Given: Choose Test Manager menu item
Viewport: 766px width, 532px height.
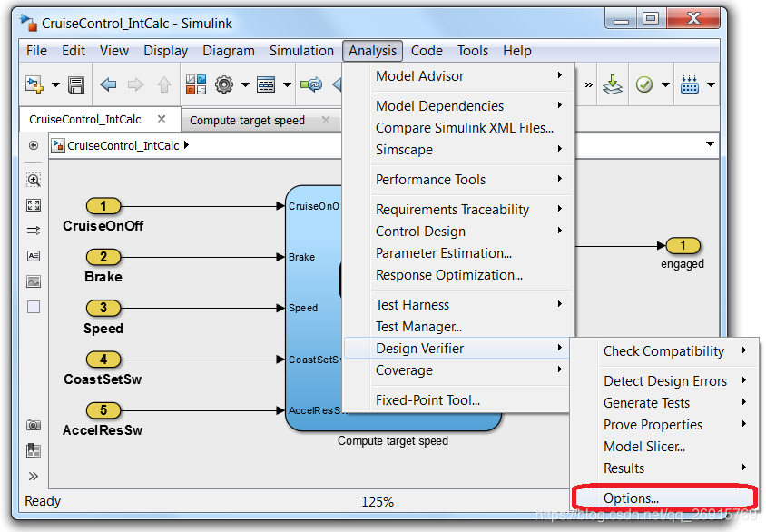Looking at the screenshot, I should tap(457, 326).
